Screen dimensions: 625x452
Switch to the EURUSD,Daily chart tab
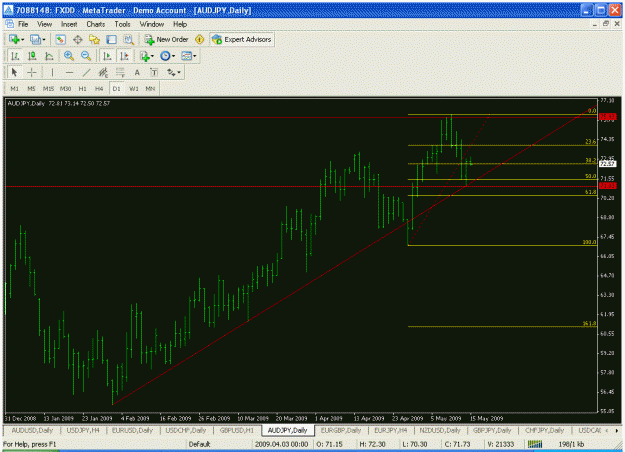coord(132,430)
